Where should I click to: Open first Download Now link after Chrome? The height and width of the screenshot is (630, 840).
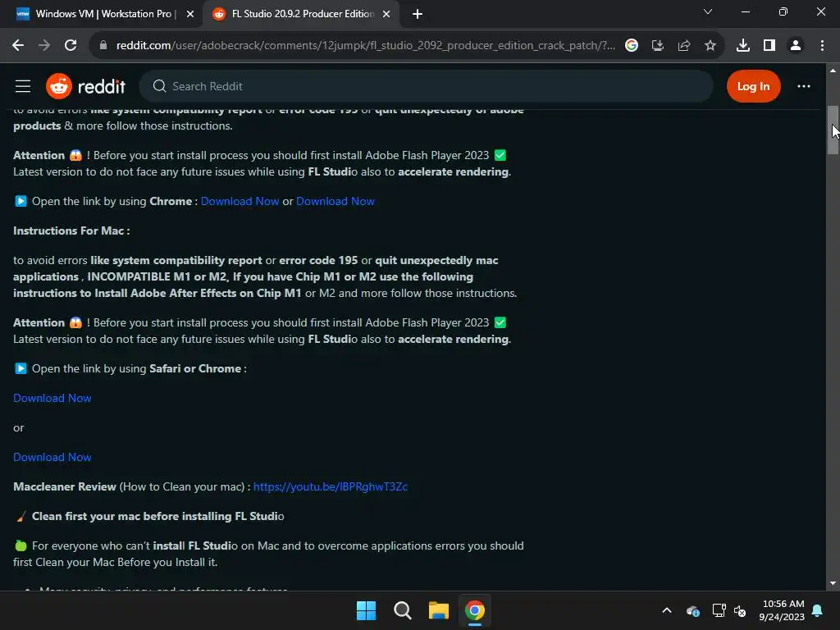coord(240,202)
